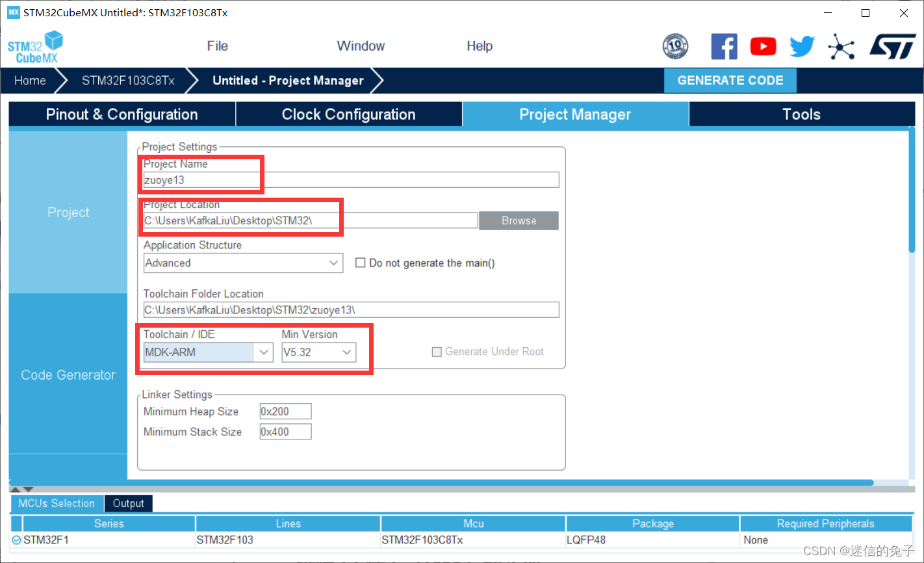924x563 pixels.
Task: Open the 10th anniversary badge icon
Action: (x=675, y=46)
